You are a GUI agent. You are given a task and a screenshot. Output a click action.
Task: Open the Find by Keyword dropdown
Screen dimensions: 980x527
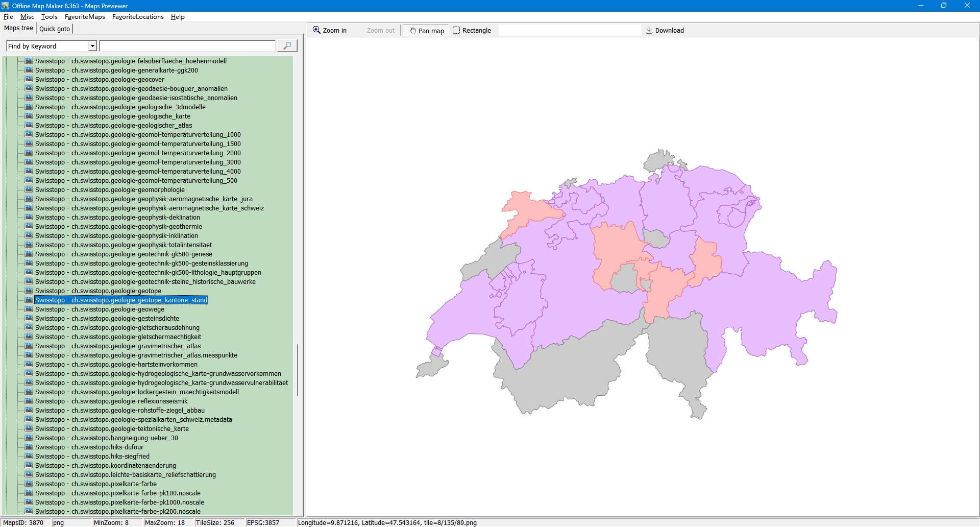click(x=92, y=46)
